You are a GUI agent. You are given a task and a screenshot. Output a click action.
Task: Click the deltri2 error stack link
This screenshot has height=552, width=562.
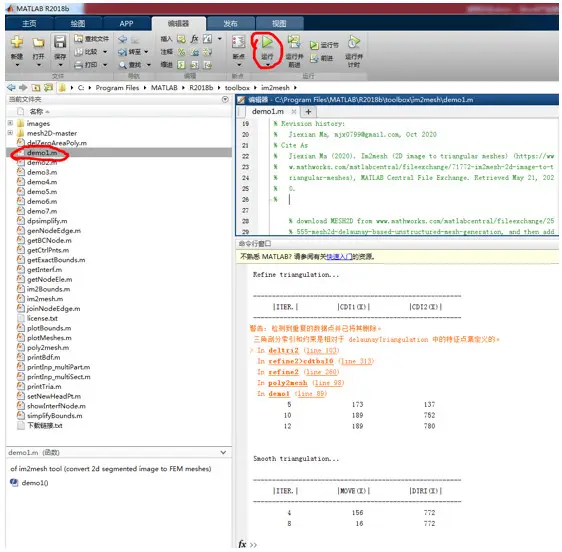coord(284,351)
